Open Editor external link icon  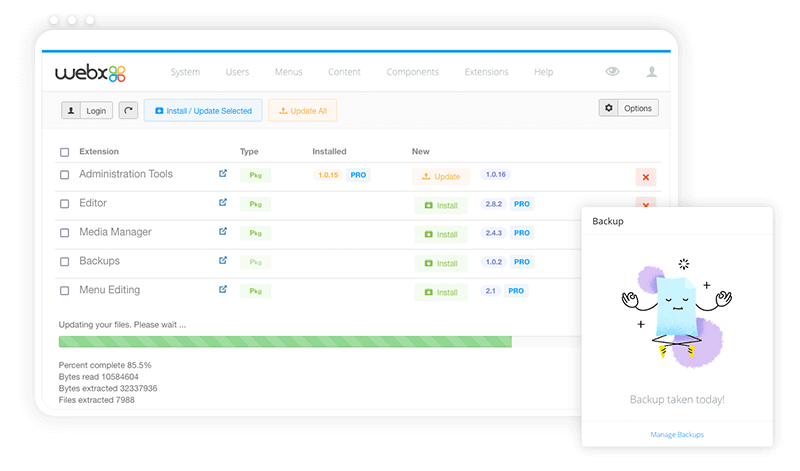tap(223, 203)
